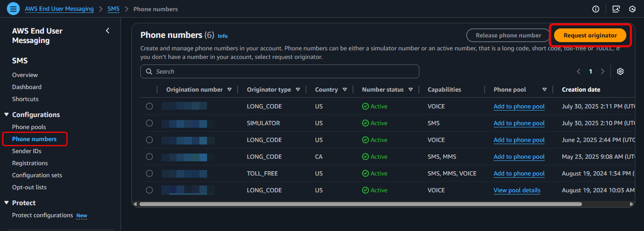Click the hexagon settings icon in top bar
The height and width of the screenshot is (231, 644).
(632, 9)
